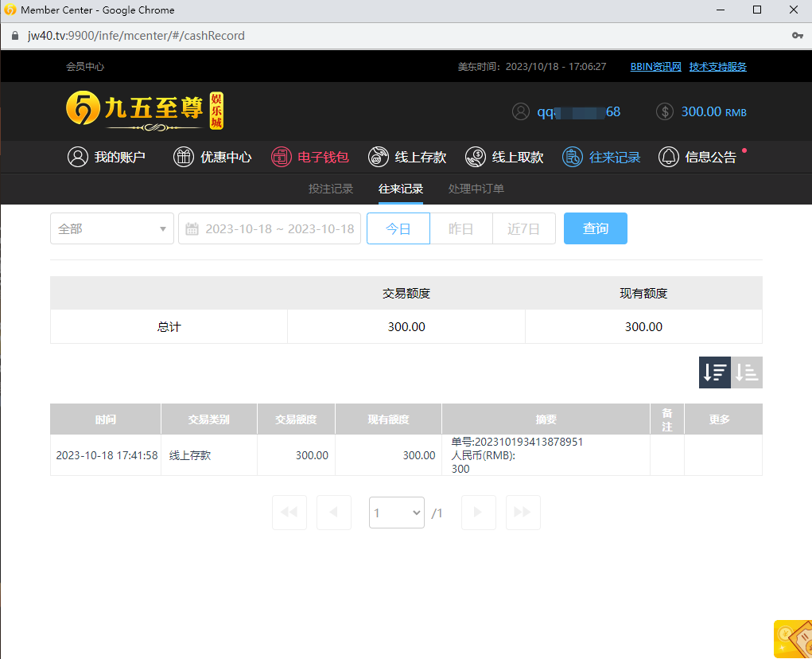
Task: Click the 我的账户 user icon
Action: coord(78,157)
